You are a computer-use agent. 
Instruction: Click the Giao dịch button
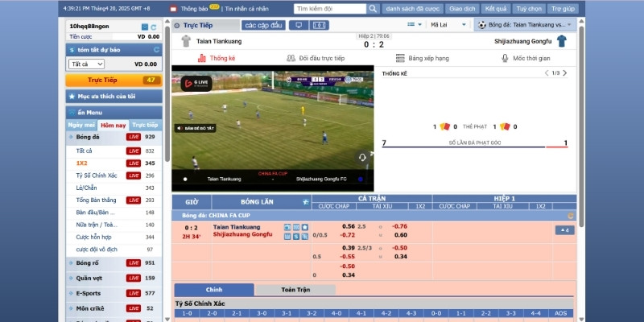point(462,9)
